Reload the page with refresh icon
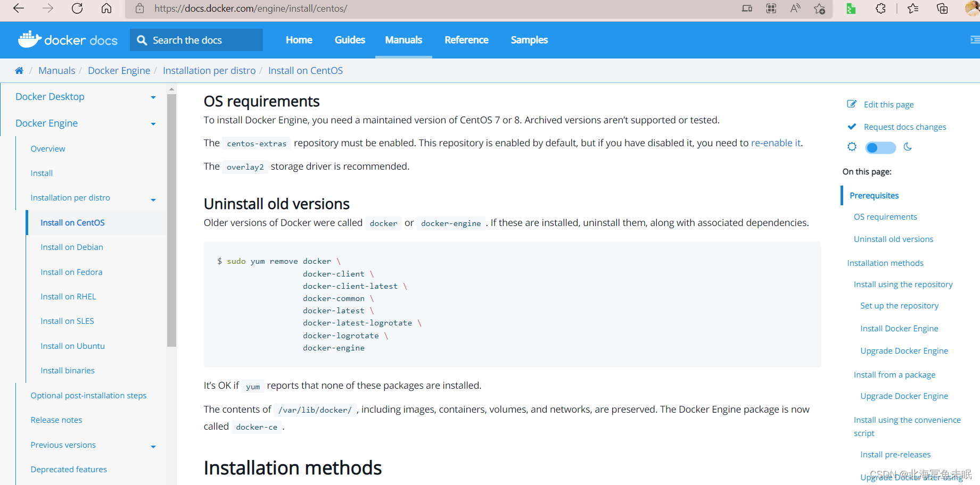The height and width of the screenshot is (485, 980). click(x=77, y=8)
